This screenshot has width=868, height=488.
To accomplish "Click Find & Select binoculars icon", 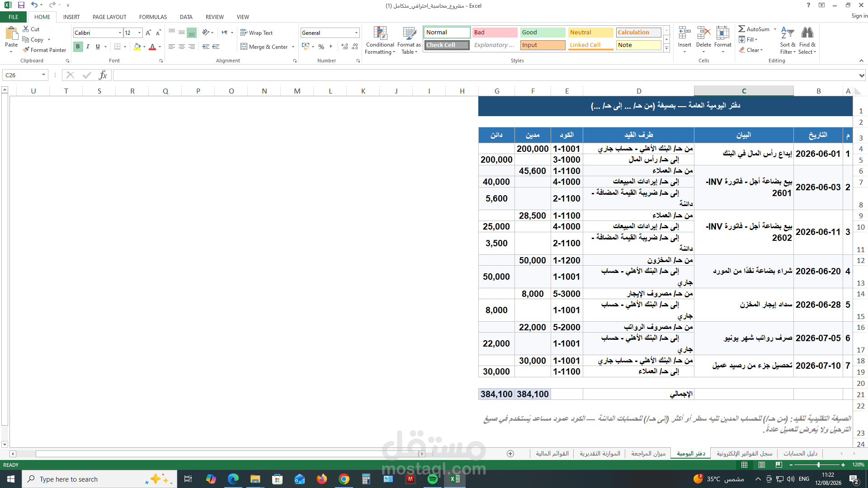I will click(x=807, y=33).
